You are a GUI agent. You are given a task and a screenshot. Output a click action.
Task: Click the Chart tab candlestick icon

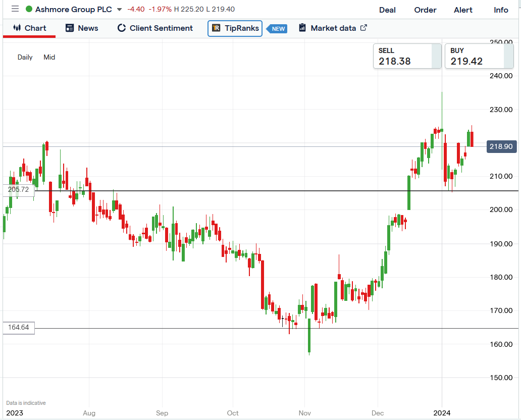click(17, 28)
